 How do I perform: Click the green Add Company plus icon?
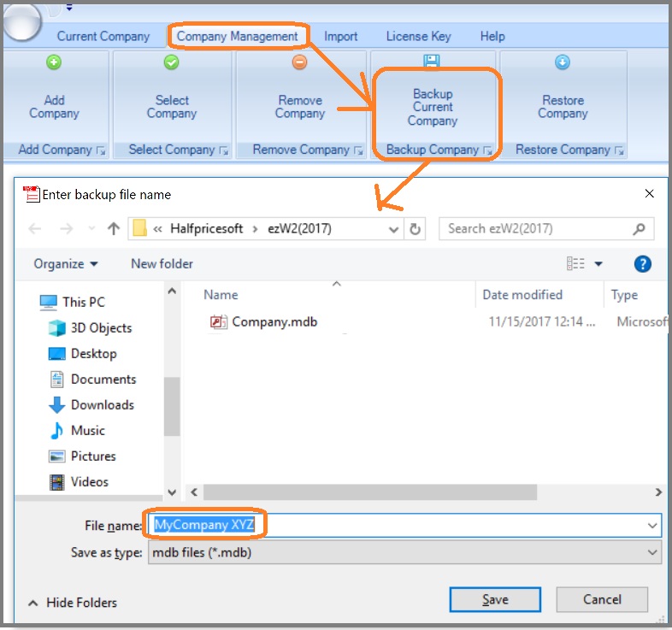point(55,62)
